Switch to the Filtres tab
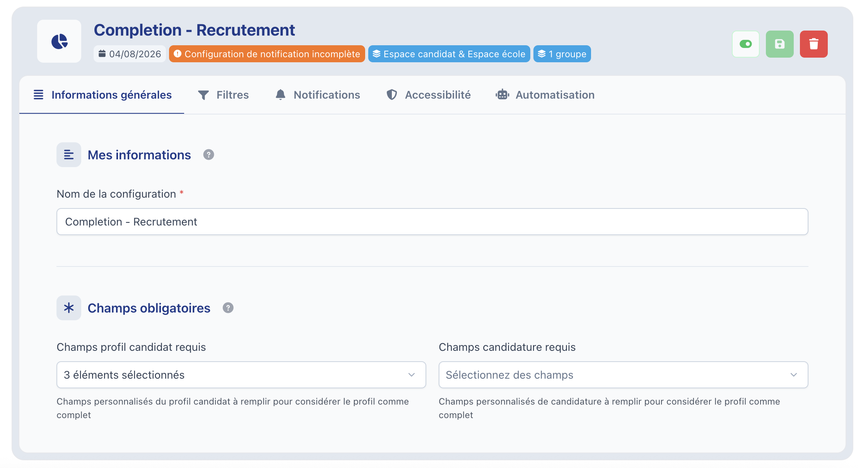 (223, 95)
